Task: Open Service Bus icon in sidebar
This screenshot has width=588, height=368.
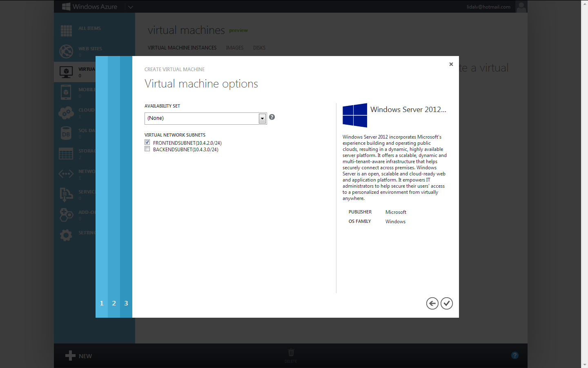Action: pyautogui.click(x=66, y=195)
